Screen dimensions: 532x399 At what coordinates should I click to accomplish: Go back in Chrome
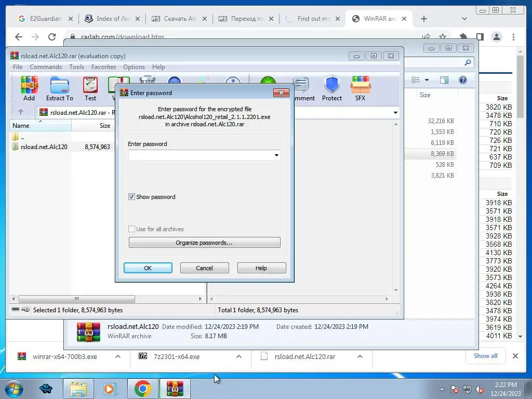(x=19, y=37)
